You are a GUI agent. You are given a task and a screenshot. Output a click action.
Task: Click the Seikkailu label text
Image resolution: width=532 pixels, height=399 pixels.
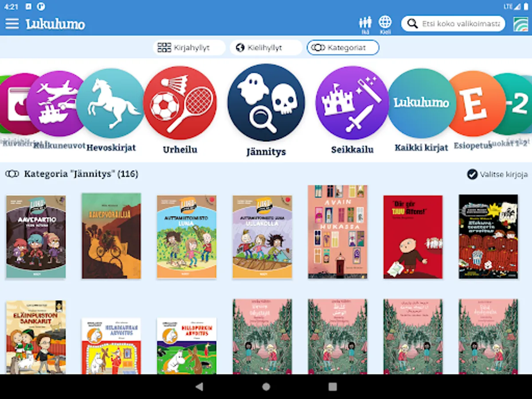[x=352, y=150]
